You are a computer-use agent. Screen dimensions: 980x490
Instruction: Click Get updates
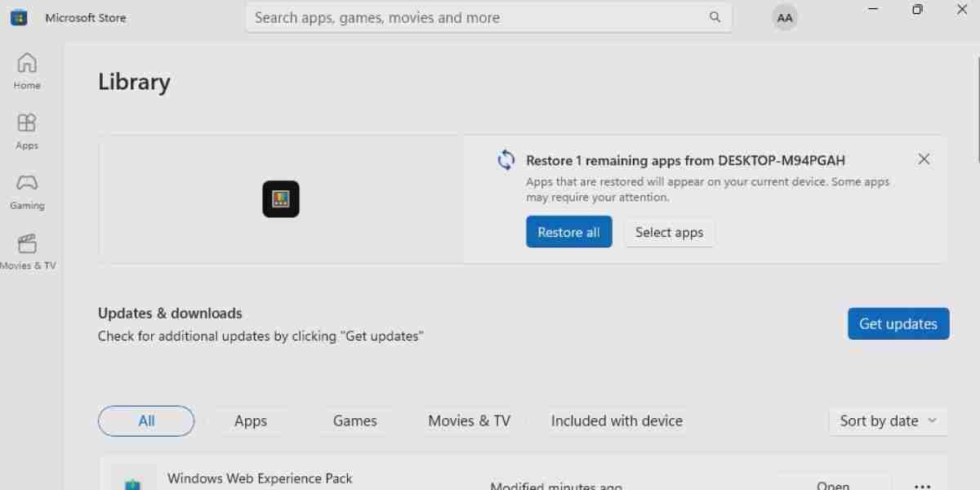(x=898, y=323)
